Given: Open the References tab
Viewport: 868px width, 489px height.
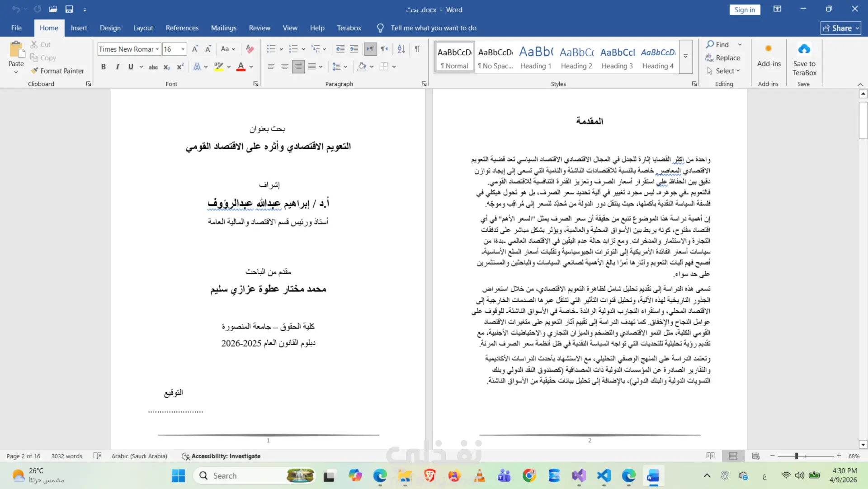Looking at the screenshot, I should pos(182,28).
